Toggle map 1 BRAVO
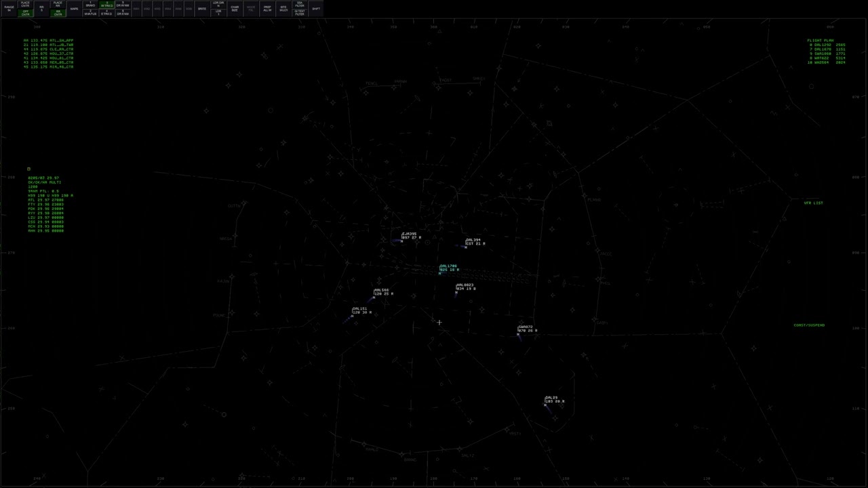This screenshot has width=868, height=488. click(90, 4)
